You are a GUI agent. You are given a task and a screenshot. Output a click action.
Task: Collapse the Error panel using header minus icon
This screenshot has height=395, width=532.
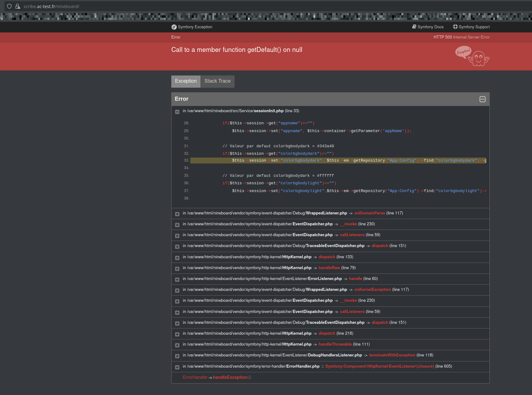click(x=482, y=99)
